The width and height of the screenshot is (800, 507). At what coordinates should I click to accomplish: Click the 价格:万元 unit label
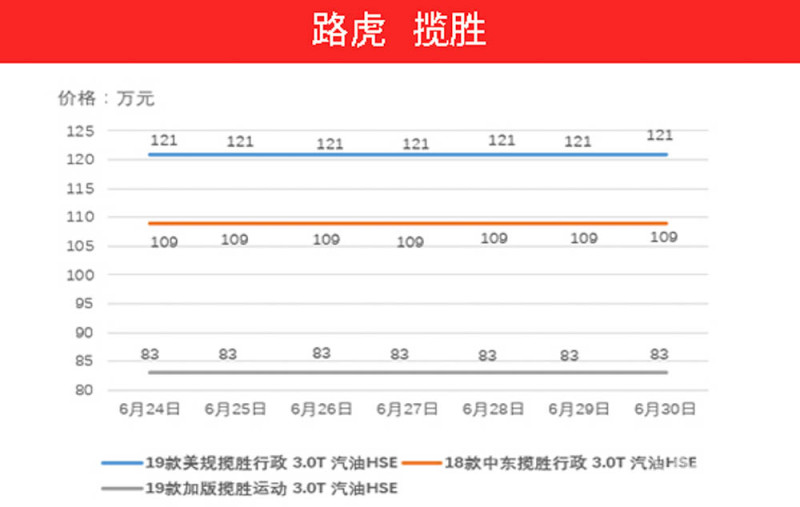click(107, 98)
